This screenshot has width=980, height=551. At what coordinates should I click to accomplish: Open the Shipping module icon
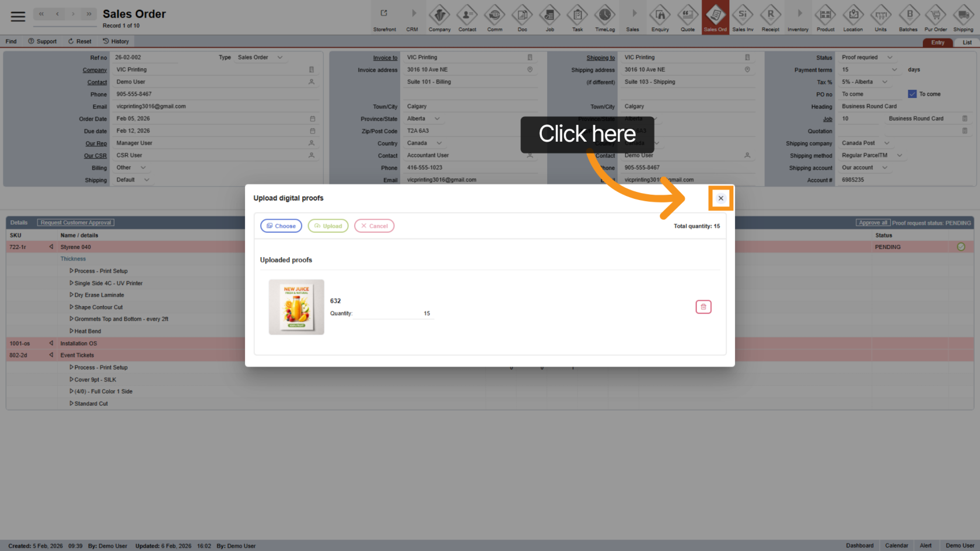tap(963, 17)
